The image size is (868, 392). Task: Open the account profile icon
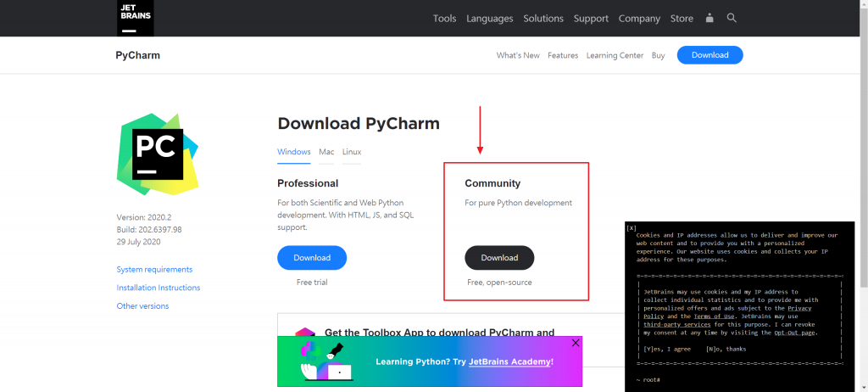tap(709, 19)
